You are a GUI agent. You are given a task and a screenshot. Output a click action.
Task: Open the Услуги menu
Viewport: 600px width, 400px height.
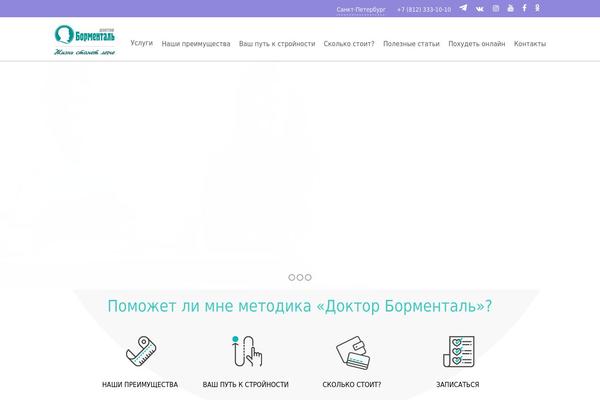[142, 43]
